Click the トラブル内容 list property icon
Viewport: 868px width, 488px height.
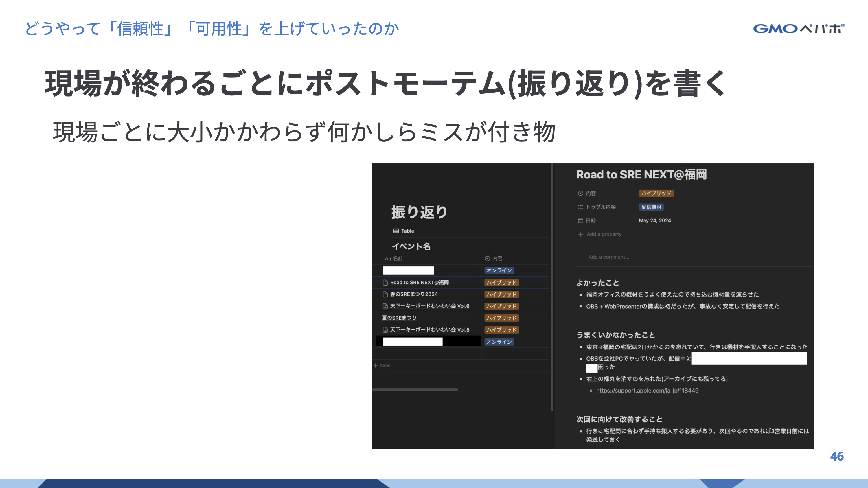pos(580,207)
